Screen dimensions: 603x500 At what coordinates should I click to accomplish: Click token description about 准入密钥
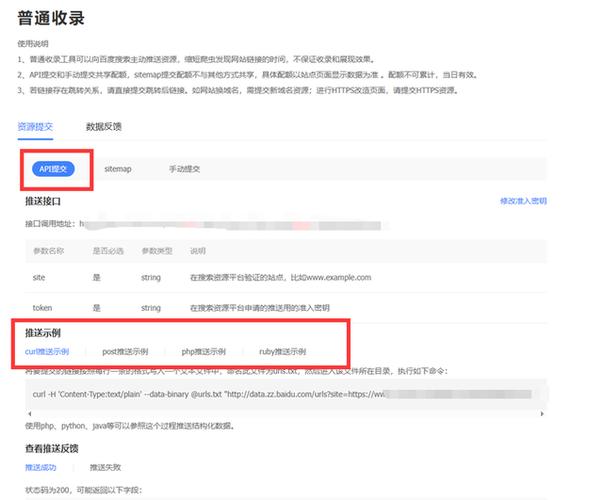(x=260, y=308)
